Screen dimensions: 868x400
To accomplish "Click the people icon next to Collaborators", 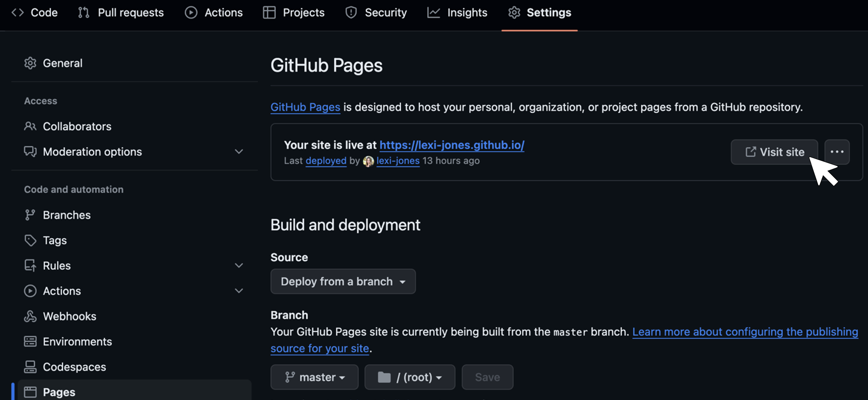I will [x=30, y=126].
